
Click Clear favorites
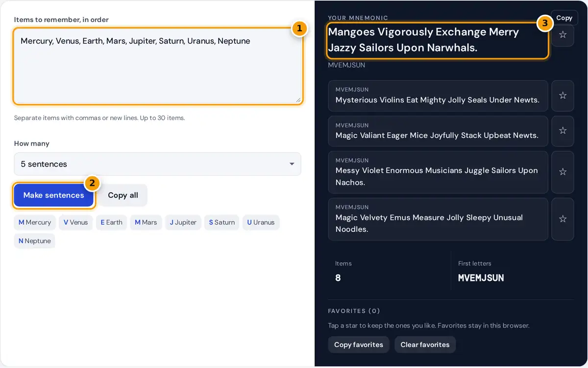pyautogui.click(x=425, y=344)
